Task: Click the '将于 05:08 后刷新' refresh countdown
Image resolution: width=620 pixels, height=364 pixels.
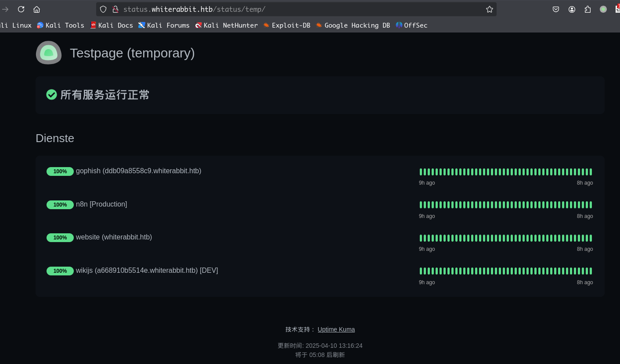Action: (320, 355)
